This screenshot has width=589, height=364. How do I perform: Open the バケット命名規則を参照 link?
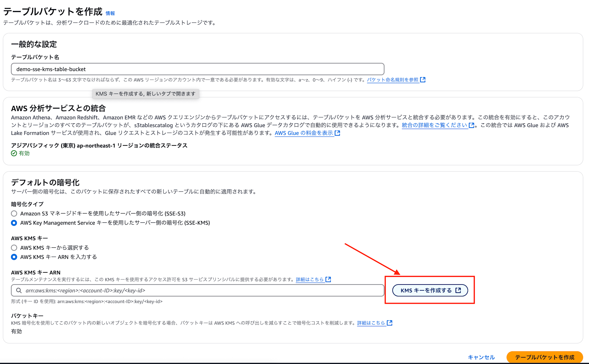click(x=393, y=80)
